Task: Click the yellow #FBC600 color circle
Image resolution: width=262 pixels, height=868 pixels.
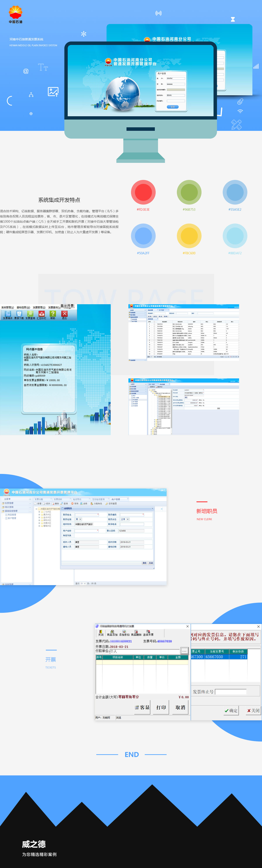Action: click(x=189, y=236)
